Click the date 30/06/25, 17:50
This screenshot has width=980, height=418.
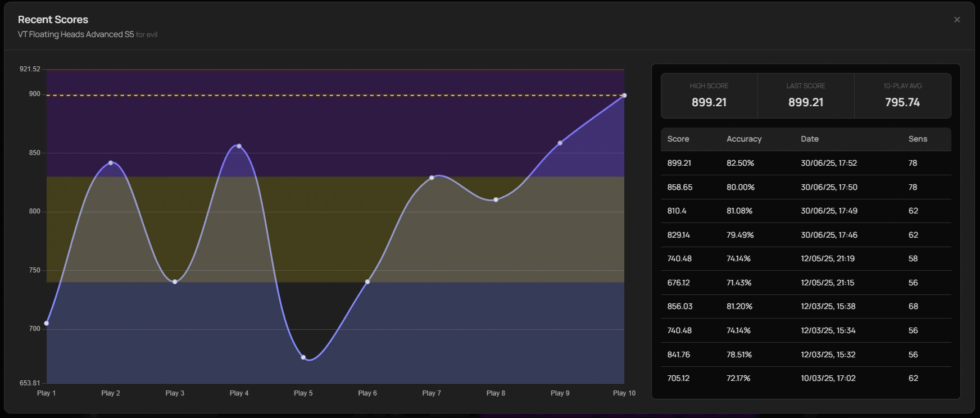[x=829, y=187]
